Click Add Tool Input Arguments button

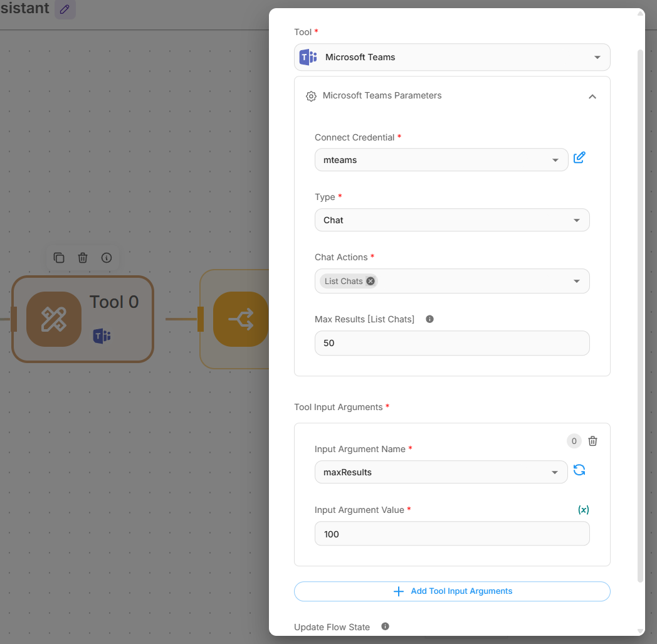(x=451, y=591)
